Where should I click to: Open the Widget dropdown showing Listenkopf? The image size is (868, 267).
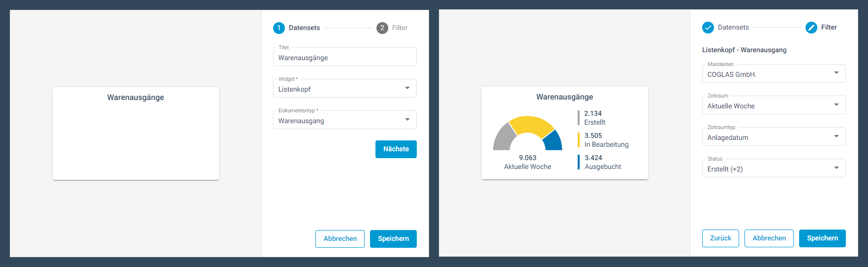pos(344,89)
